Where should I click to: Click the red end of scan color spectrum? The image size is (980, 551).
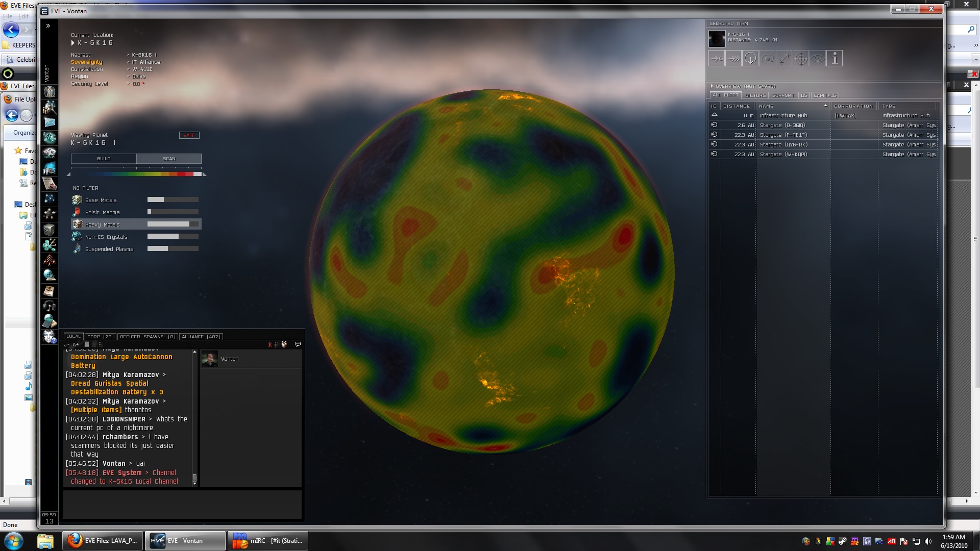point(186,174)
